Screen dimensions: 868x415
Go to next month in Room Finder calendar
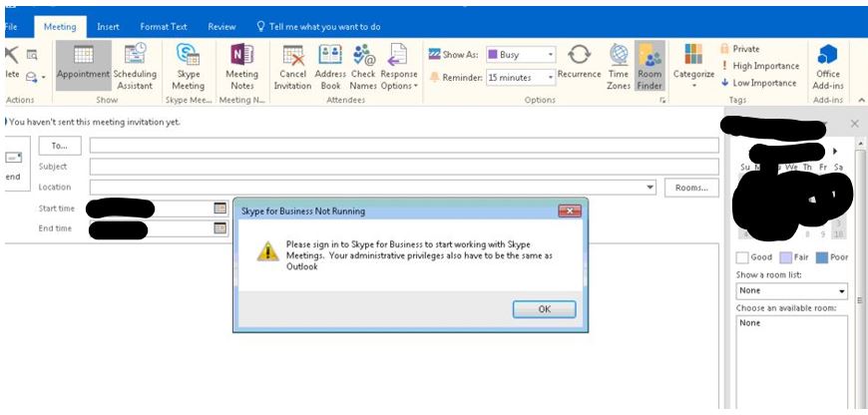[x=835, y=151]
